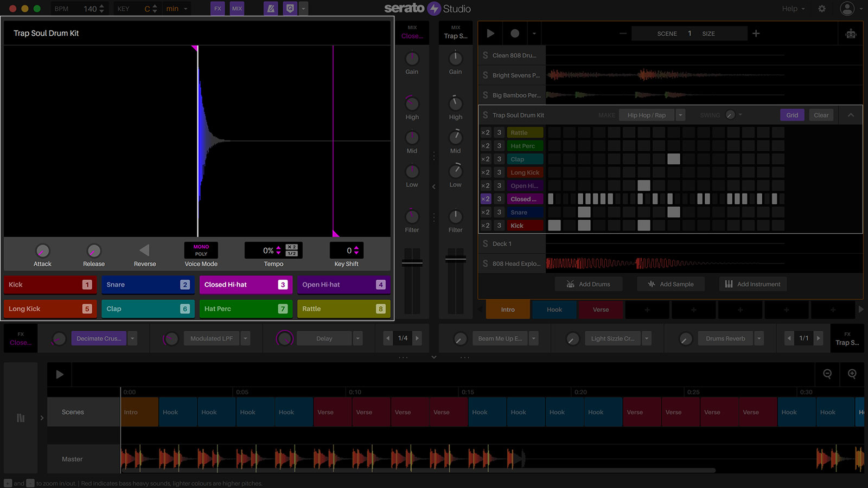This screenshot has height=488, width=868.
Task: Play the scene in the scene player
Action: pyautogui.click(x=490, y=34)
